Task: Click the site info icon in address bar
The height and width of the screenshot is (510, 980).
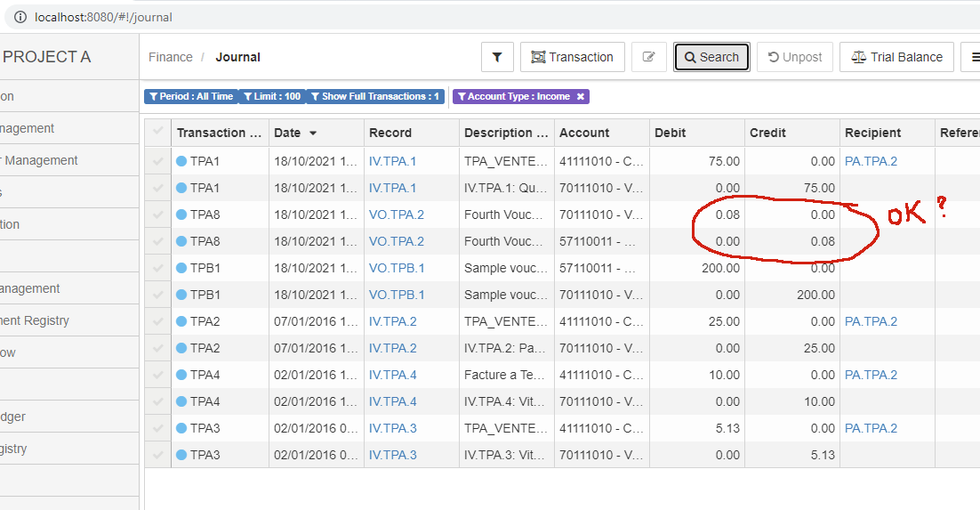Action: point(20,18)
